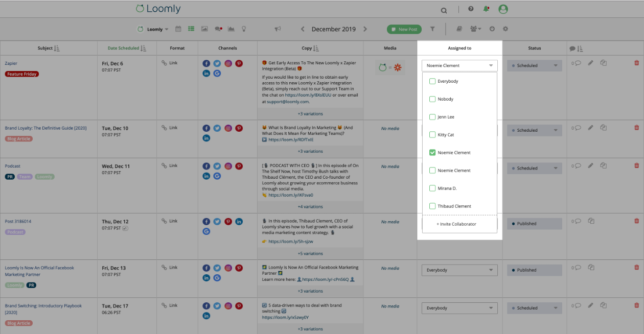The image size is (644, 334).
Task: Go to next month arrow
Action: click(x=365, y=29)
